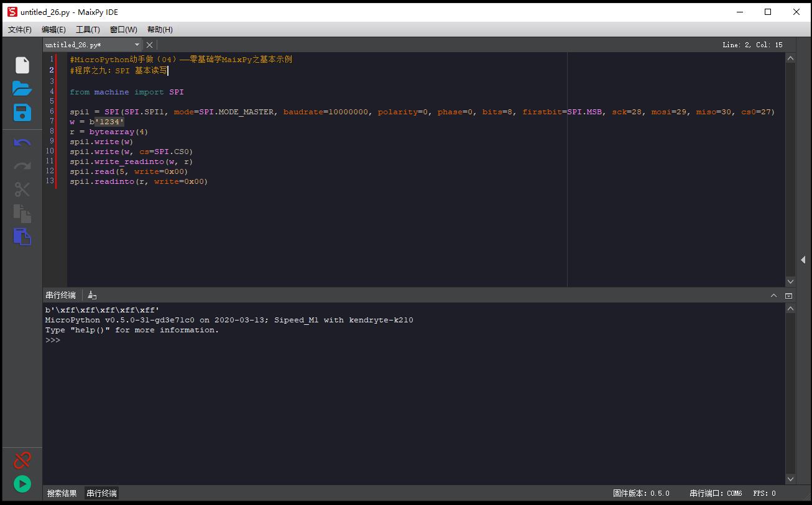The height and width of the screenshot is (505, 812).
Task: Run the script with the green play button
Action: pyautogui.click(x=22, y=484)
